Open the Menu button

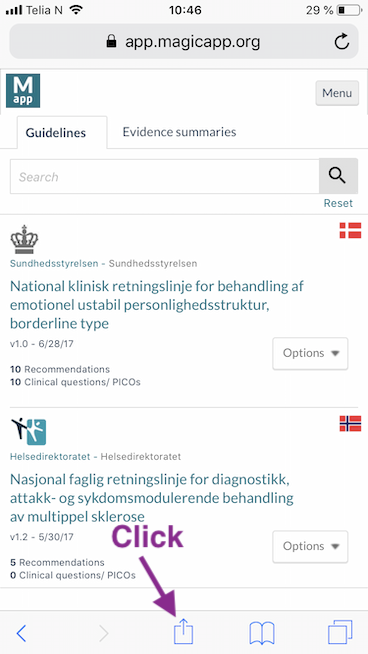click(337, 93)
